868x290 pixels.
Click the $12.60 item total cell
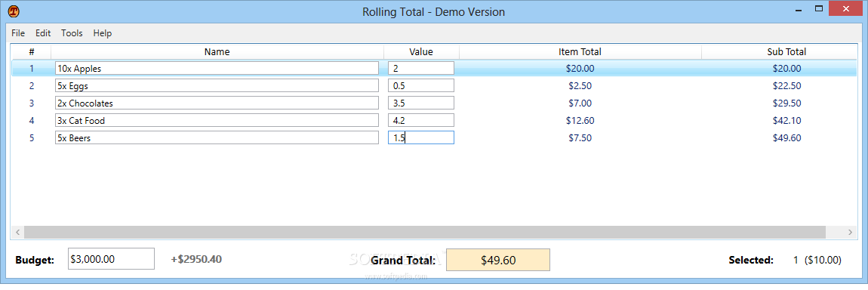click(580, 121)
